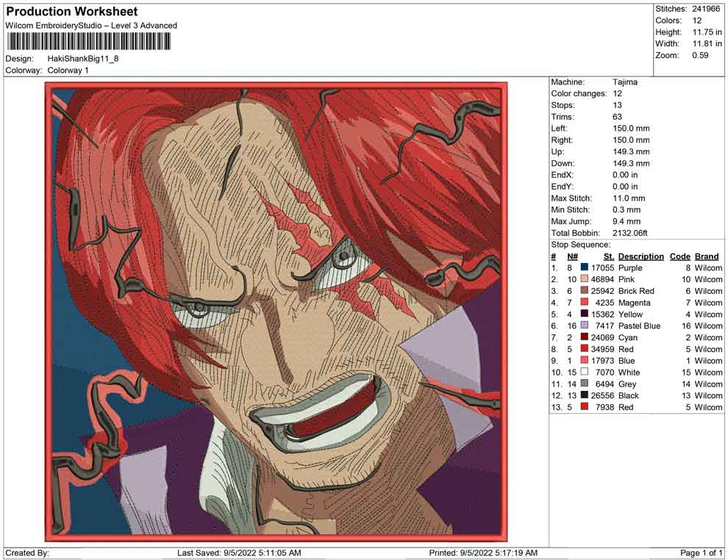Screen dimensions: 728x560
Task: Click the Up value '149.3 mm'
Action: (631, 151)
